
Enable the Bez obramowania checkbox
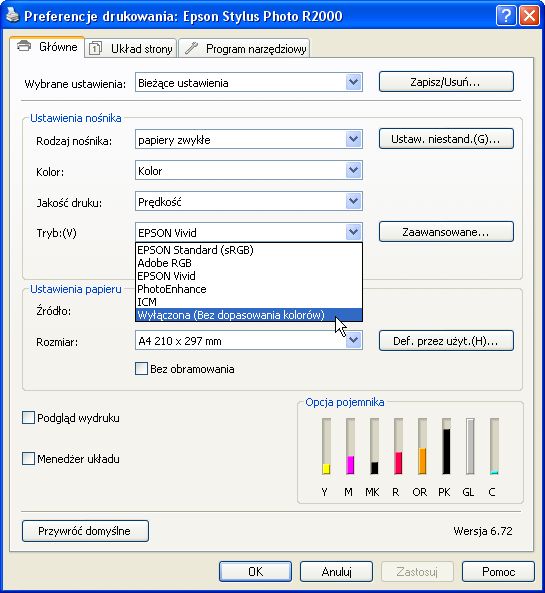[x=141, y=368]
